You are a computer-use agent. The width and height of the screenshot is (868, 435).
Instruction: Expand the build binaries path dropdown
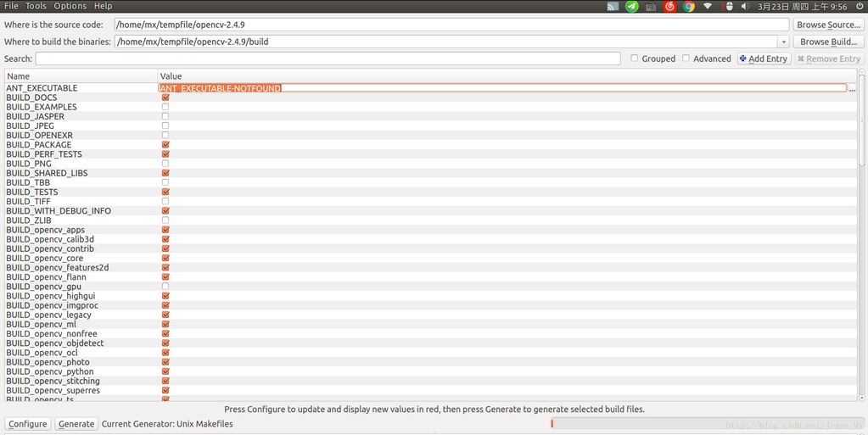click(783, 42)
